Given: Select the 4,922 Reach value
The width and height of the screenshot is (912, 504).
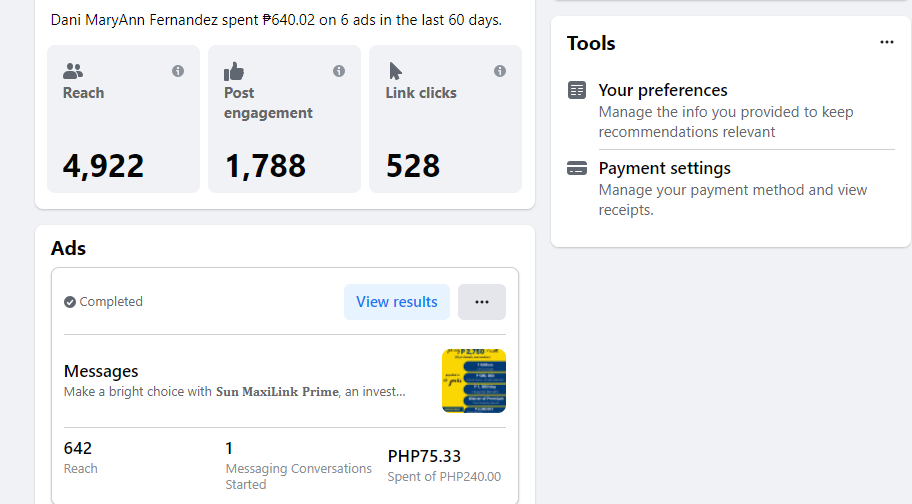Looking at the screenshot, I should [x=104, y=166].
